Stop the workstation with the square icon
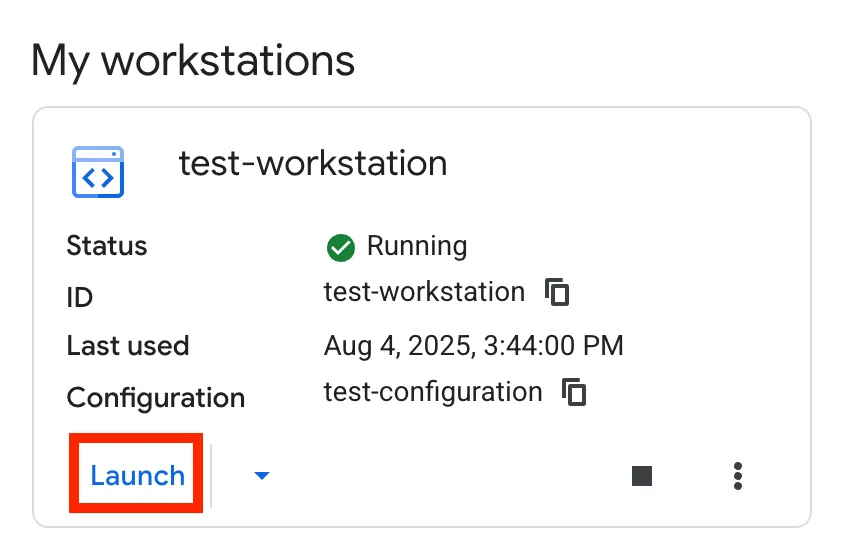 [x=642, y=476]
